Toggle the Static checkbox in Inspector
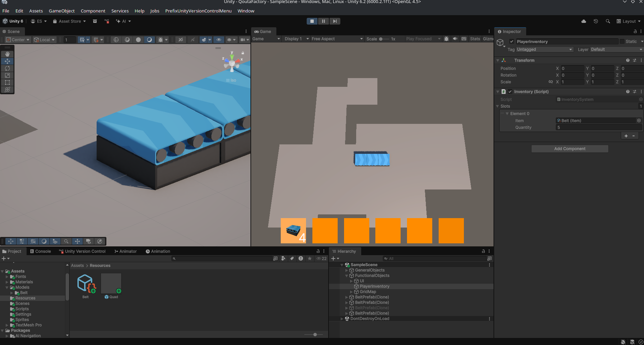Viewport: 644px width, 345px height. click(620, 41)
